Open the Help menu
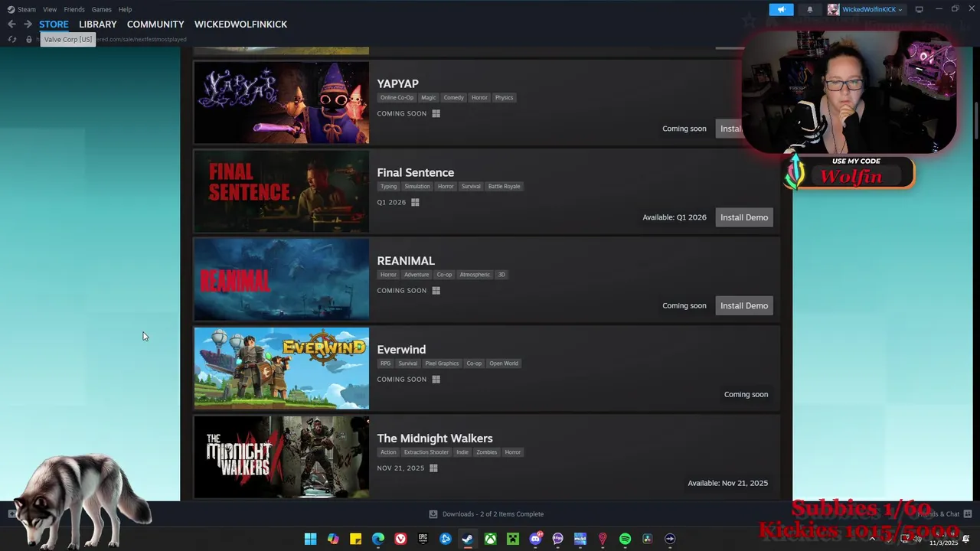The height and width of the screenshot is (551, 980). pyautogui.click(x=126, y=9)
